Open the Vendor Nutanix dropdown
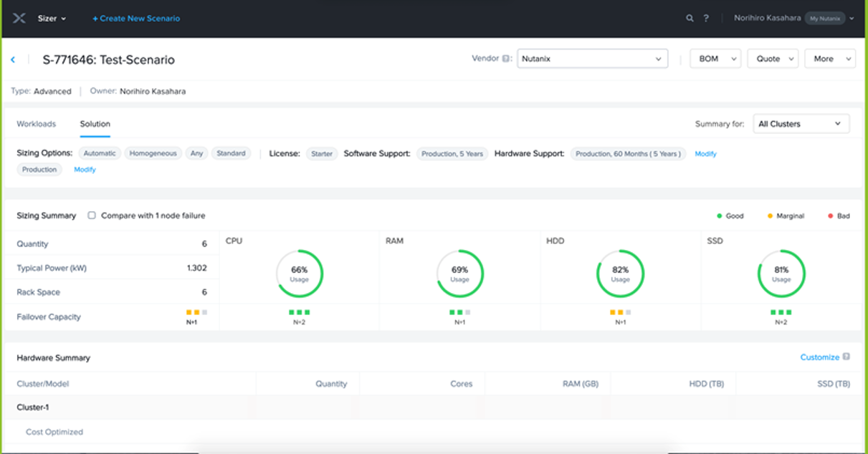Screen dimensions: 868x454 tap(592, 59)
